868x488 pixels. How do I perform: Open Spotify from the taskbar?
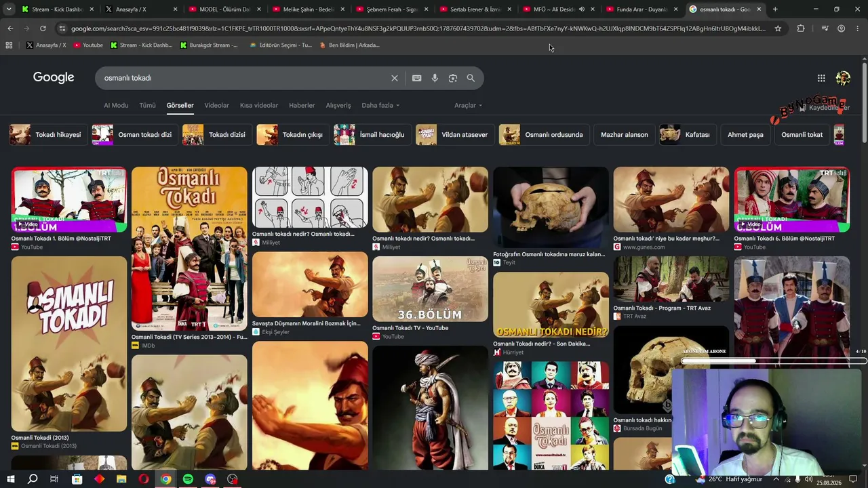point(188,479)
